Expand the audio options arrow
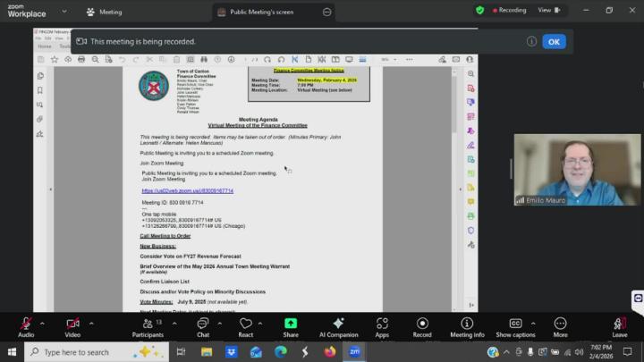644x362 pixels. (44, 322)
